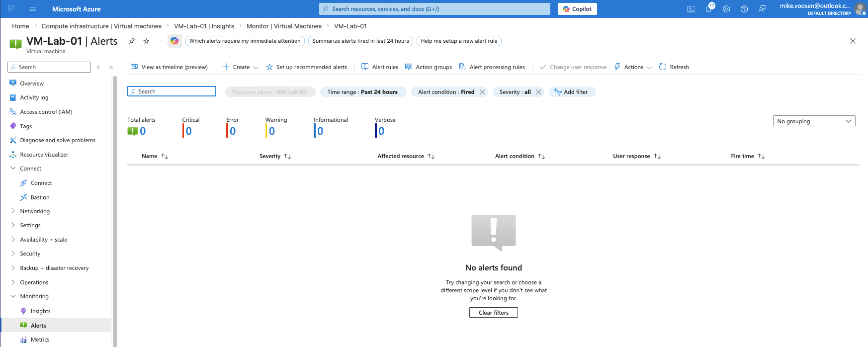Viewport: 868px width, 347px height.
Task: Click 'Help me setup a new alert rule'
Action: pyautogui.click(x=459, y=41)
